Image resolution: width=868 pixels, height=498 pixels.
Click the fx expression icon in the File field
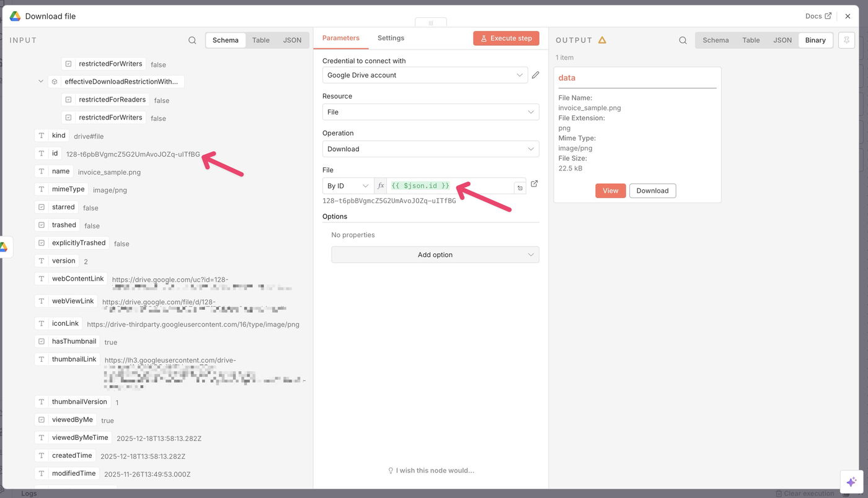coord(381,186)
